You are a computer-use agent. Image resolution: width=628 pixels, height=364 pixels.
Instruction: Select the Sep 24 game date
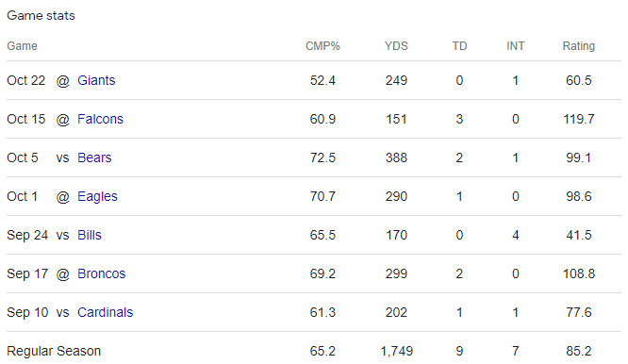pos(27,235)
